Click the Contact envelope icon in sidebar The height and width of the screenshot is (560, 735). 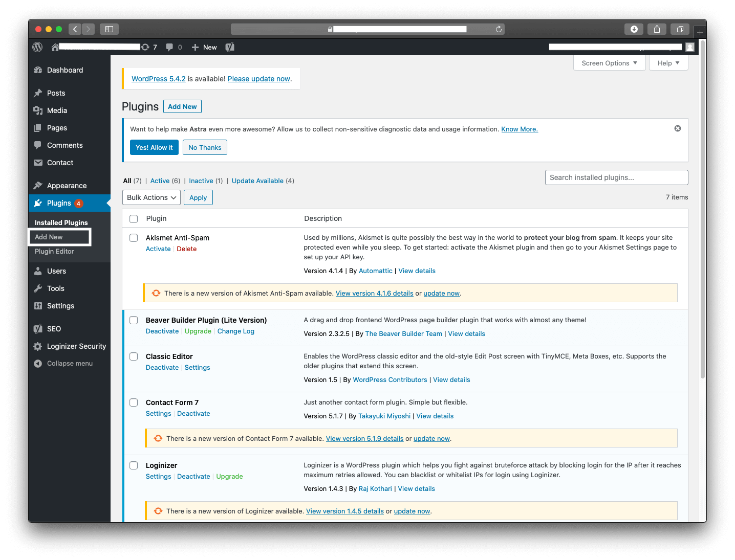pyautogui.click(x=38, y=163)
